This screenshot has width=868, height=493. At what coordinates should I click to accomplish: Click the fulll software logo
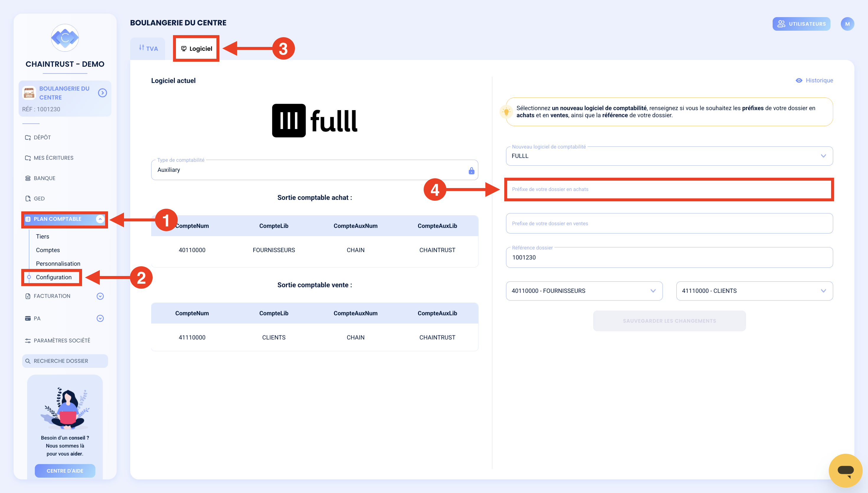[x=314, y=120]
